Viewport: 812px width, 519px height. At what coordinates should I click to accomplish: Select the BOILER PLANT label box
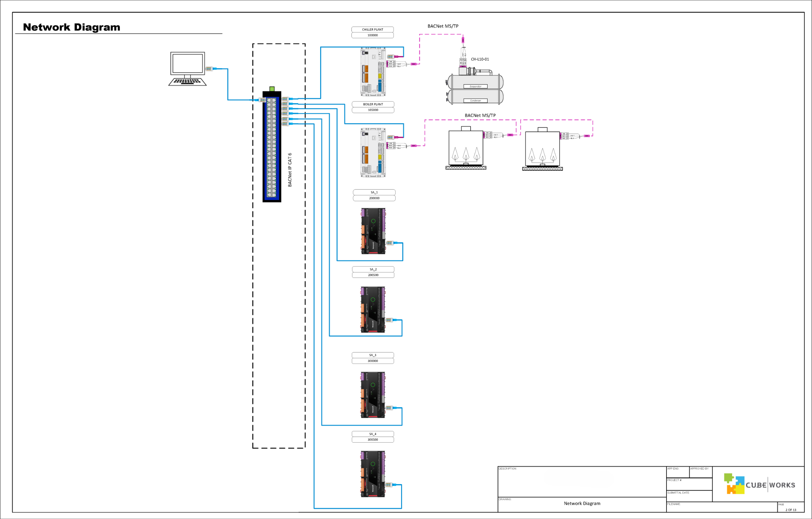click(373, 104)
